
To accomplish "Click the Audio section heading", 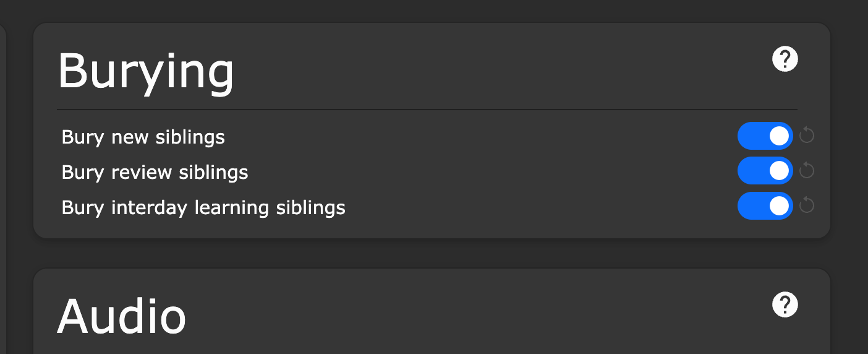I will 122,316.
